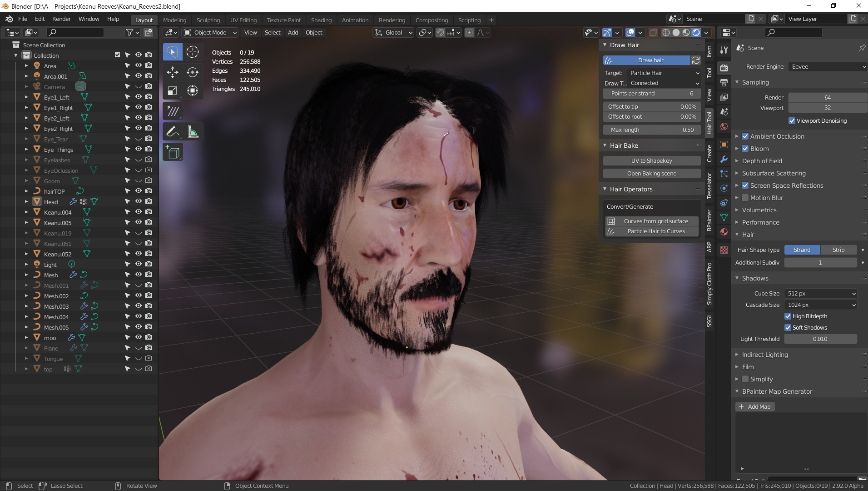Click the Add Map button
The height and width of the screenshot is (491, 868).
(x=755, y=406)
